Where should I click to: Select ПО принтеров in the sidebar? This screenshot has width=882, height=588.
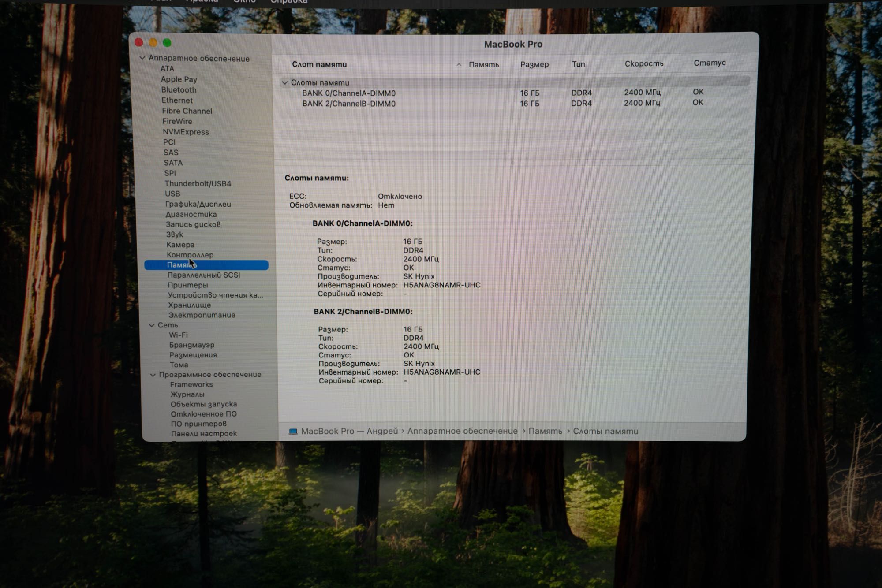(198, 424)
